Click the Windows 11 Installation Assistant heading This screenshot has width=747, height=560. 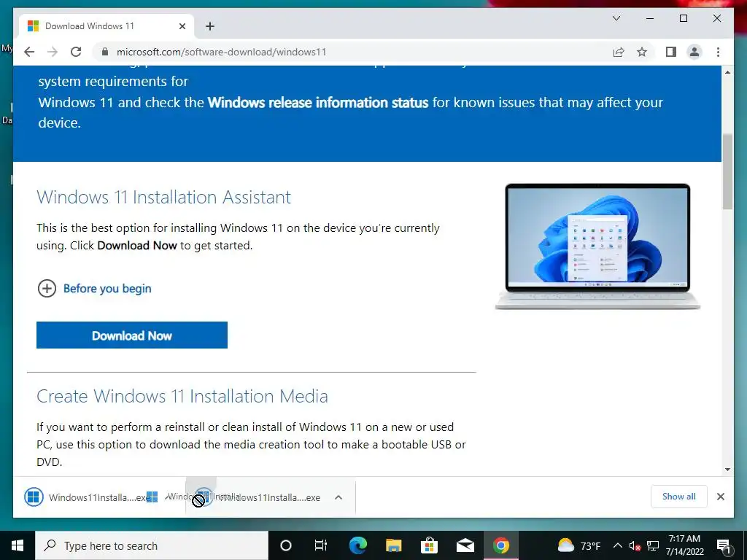[163, 197]
